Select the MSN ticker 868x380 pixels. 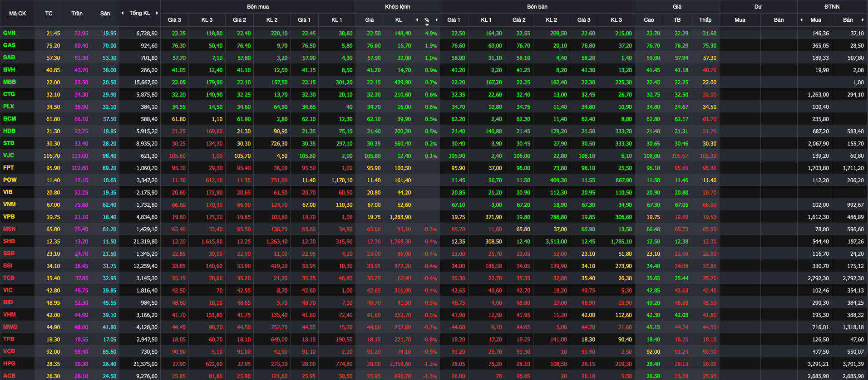[x=10, y=229]
